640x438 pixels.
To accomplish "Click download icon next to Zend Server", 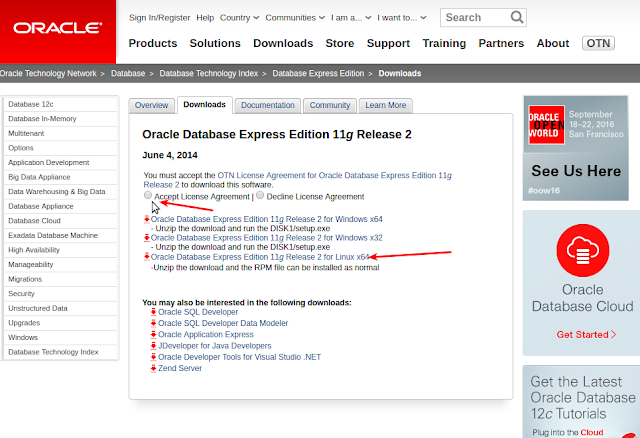I will click(x=153, y=368).
